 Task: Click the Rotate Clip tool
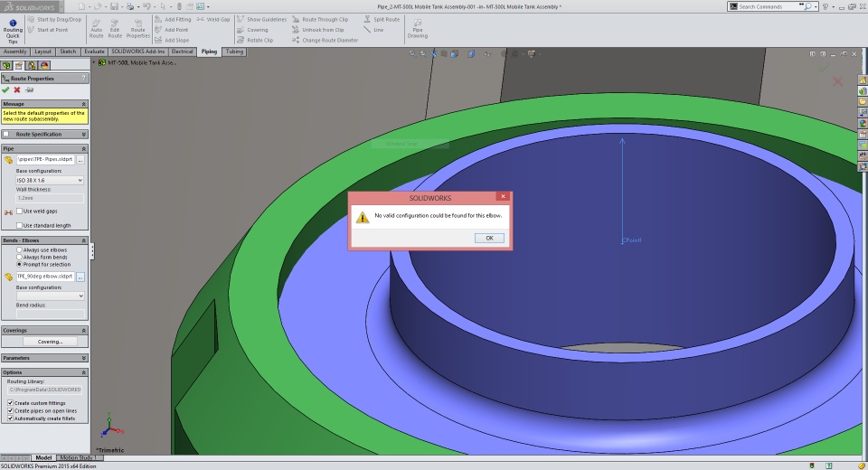click(255, 41)
